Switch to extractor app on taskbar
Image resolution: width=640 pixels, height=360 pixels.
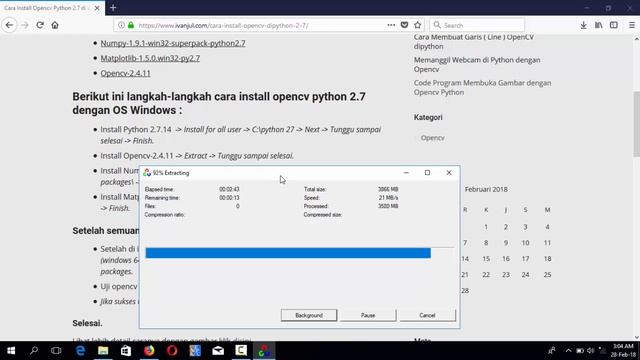(x=264, y=351)
